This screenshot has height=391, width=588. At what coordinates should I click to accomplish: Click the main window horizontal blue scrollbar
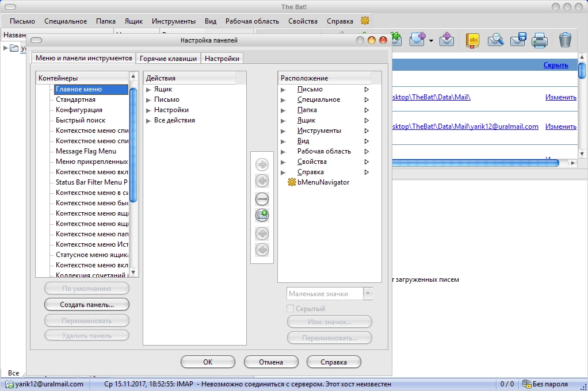coord(475,163)
